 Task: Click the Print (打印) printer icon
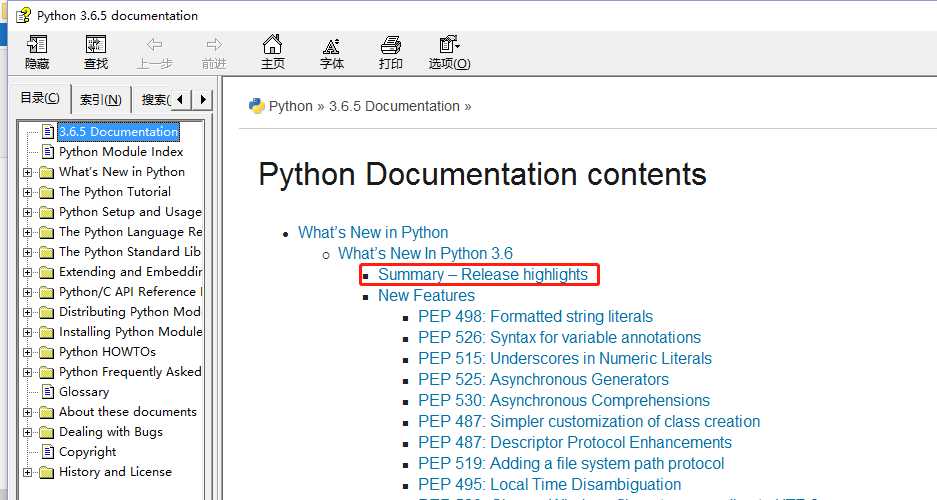tap(390, 45)
